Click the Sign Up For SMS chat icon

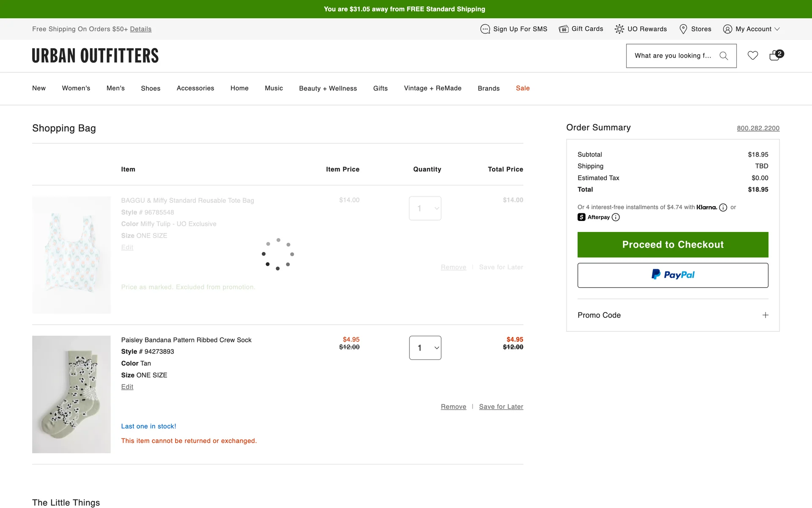coord(485,29)
